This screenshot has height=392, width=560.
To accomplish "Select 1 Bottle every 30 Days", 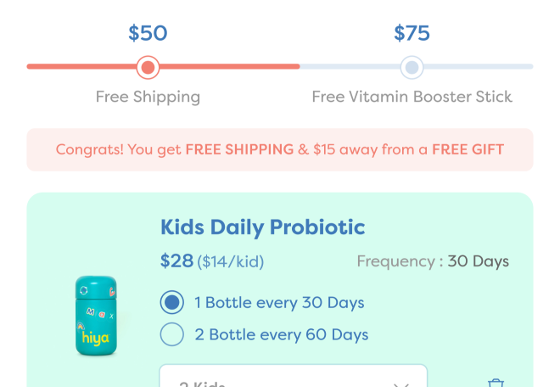I will pos(172,302).
